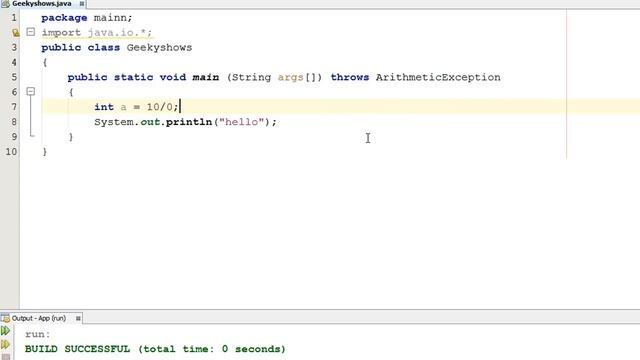Click the Output tab window icon

pos(5,318)
